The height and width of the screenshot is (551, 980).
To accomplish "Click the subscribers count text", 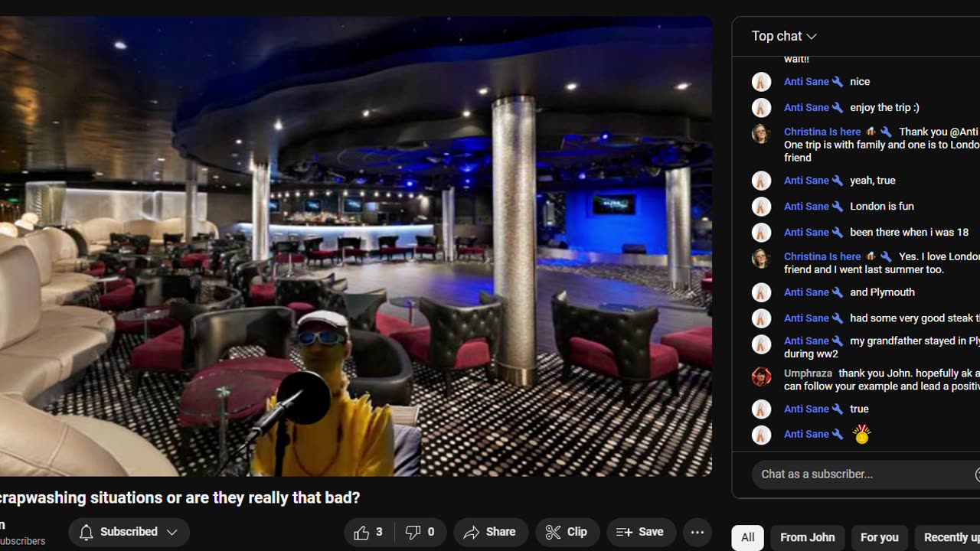I will coord(22,542).
